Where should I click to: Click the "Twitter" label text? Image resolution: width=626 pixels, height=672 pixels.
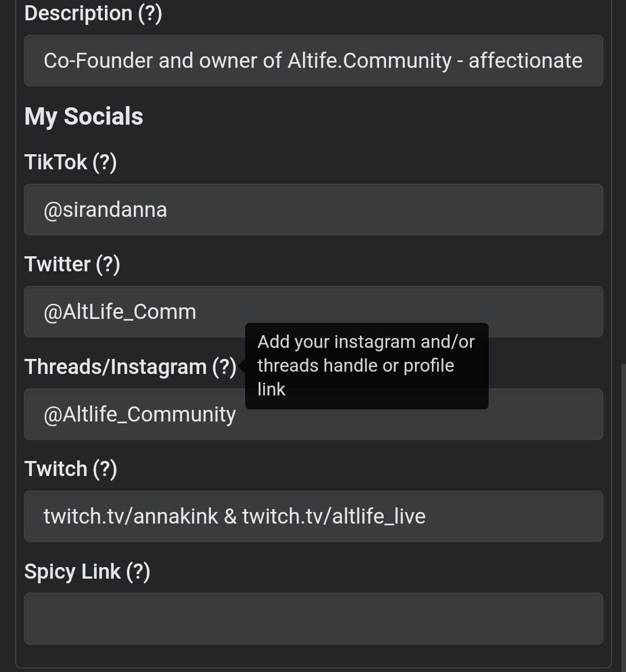tap(57, 264)
